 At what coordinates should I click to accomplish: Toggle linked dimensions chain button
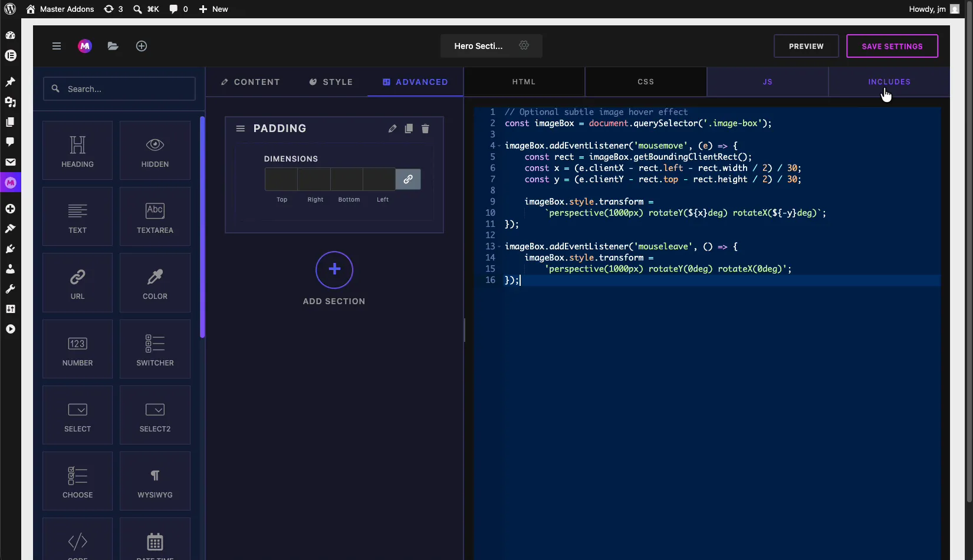(x=408, y=179)
